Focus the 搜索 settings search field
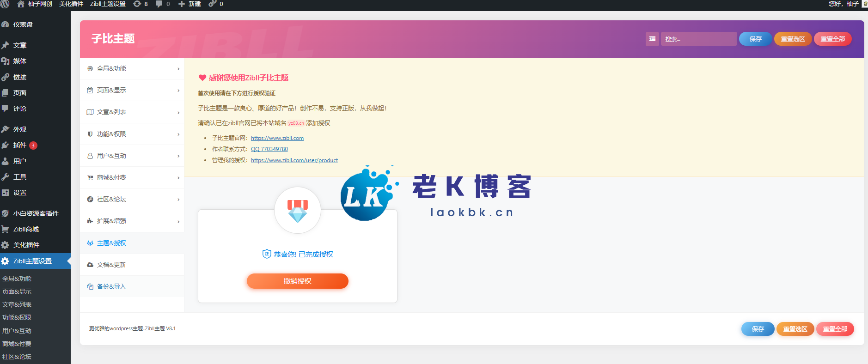 pyautogui.click(x=698, y=39)
